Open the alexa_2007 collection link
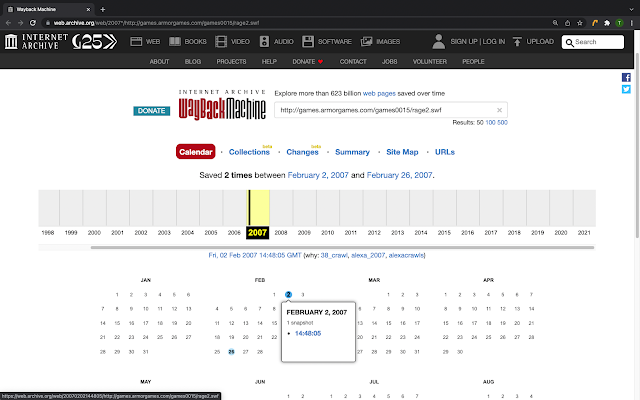Viewport: 640px width, 400px height. (368, 256)
